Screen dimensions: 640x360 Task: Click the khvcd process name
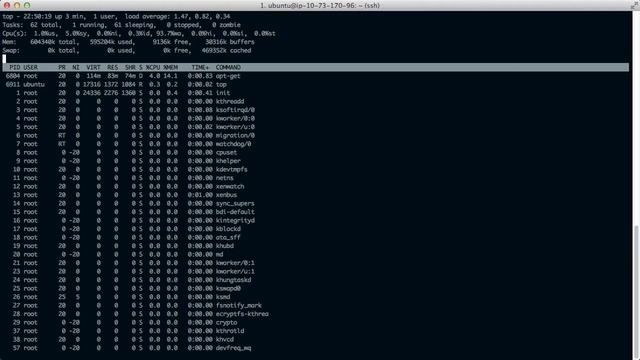coord(224,340)
